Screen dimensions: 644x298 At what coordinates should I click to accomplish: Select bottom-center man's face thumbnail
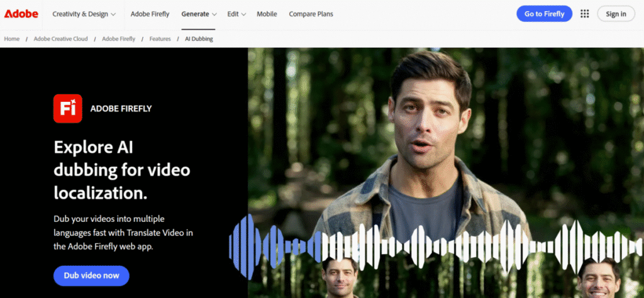340,279
